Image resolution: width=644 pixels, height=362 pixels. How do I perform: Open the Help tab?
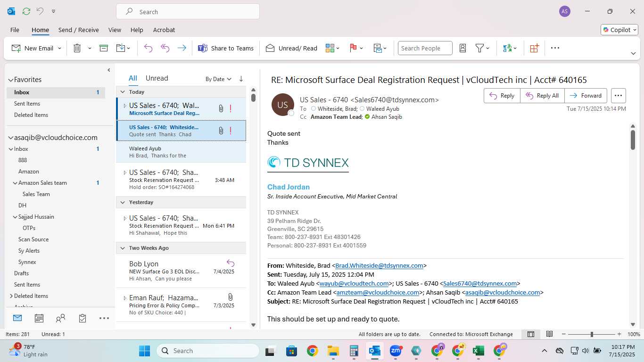click(x=137, y=30)
